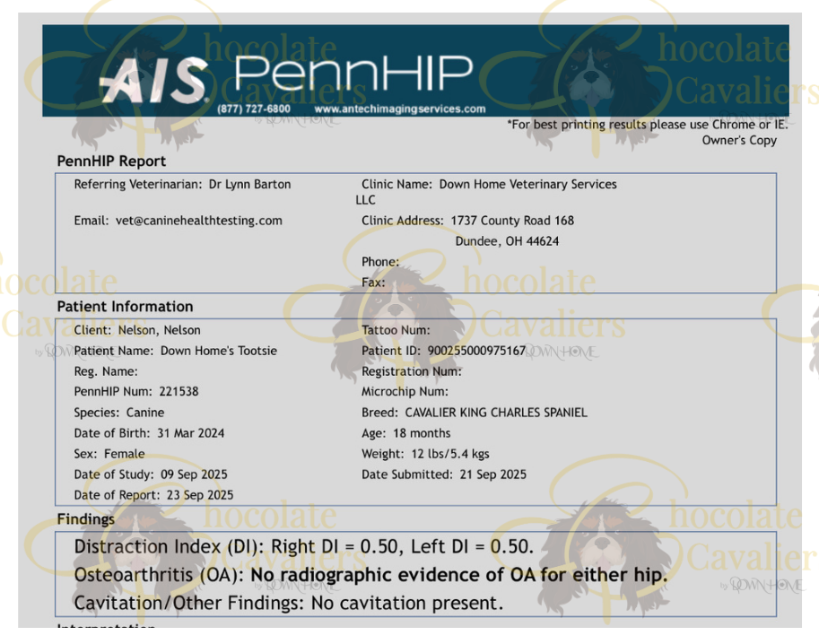Click 'PennHIP Num: 221538'

point(136,392)
